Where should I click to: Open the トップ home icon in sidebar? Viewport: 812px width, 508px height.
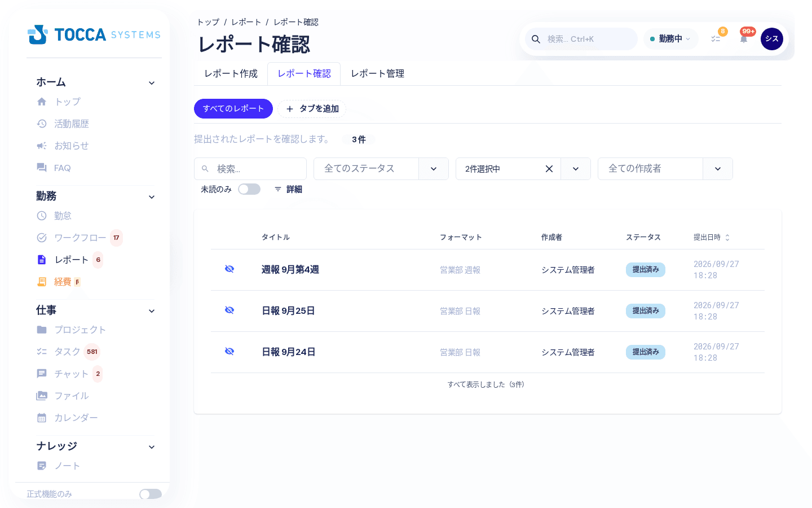42,102
